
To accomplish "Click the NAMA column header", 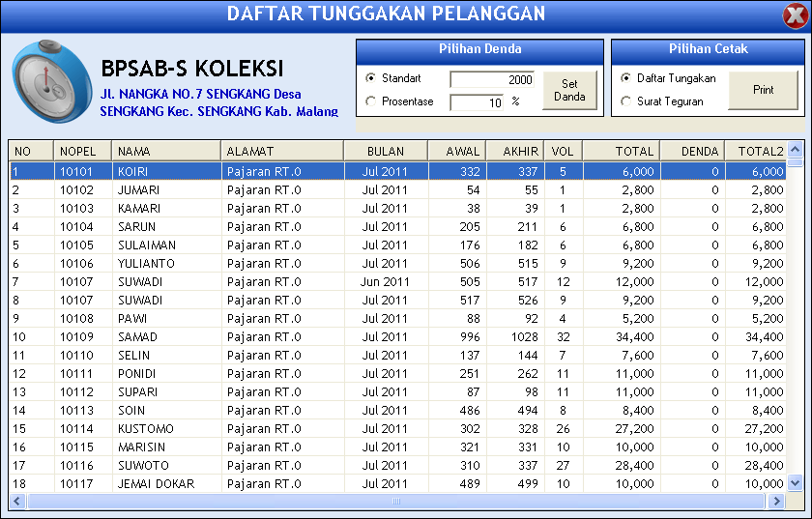I will tap(166, 151).
